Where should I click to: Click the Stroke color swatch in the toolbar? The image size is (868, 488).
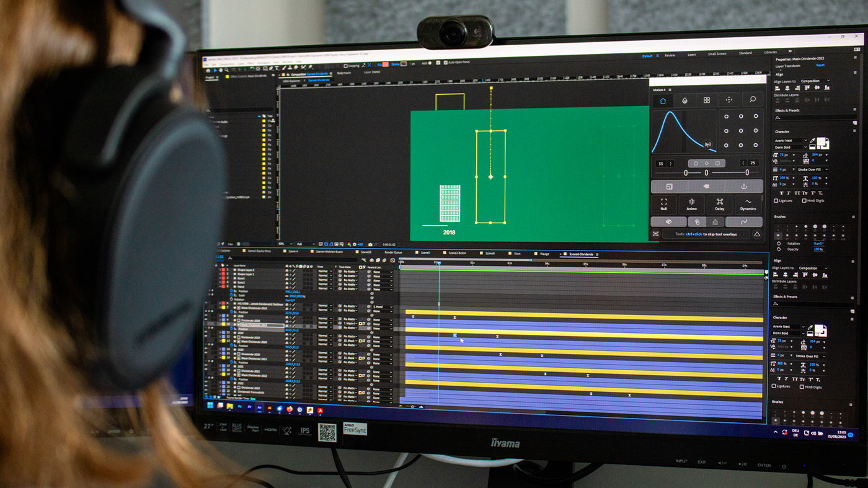click(404, 63)
